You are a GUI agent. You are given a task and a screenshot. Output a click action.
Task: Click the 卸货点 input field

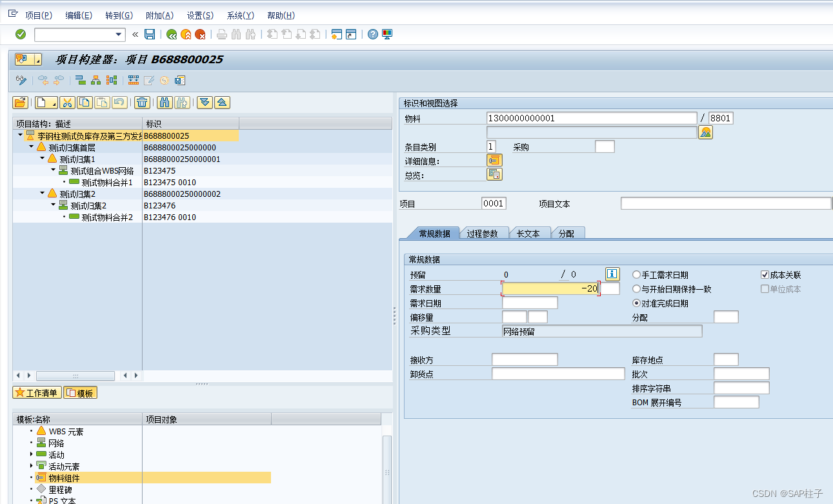pyautogui.click(x=558, y=374)
